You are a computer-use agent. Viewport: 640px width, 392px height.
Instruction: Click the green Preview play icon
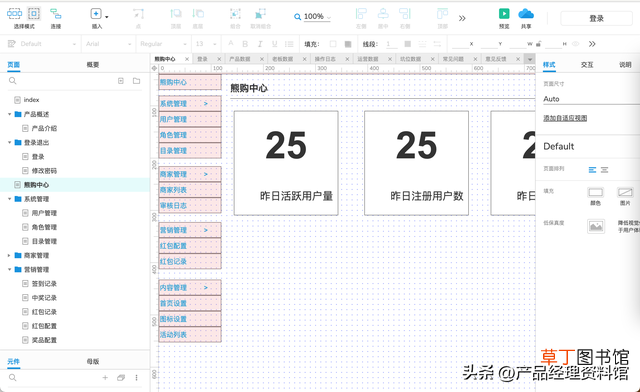(x=504, y=13)
